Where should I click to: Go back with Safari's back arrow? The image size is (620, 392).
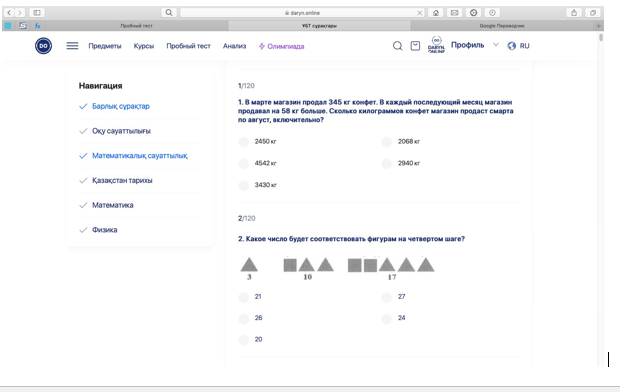[x=9, y=13]
